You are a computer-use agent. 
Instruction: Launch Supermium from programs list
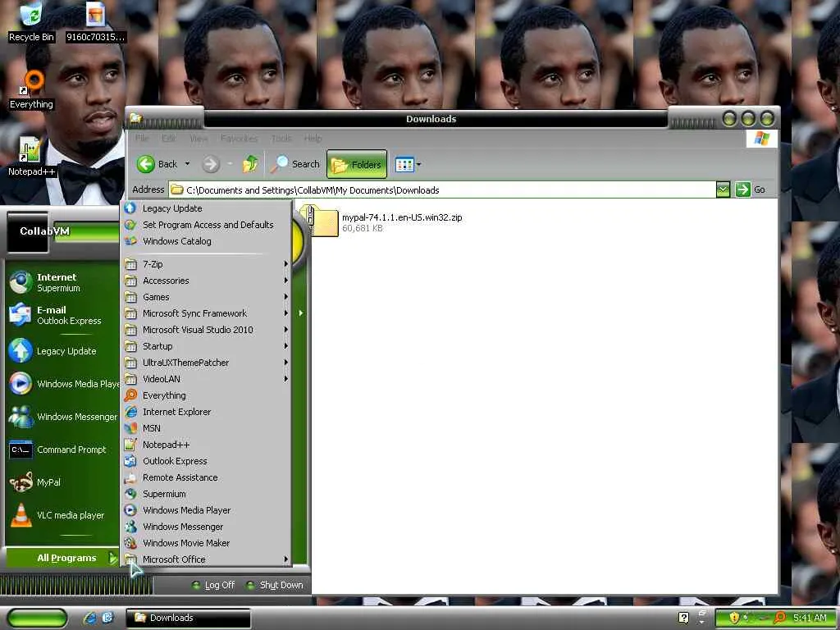207,494
